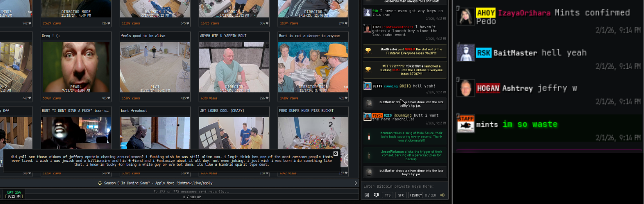Click the HOGAN badge
Viewport: 644px width, 204px height.
488,88
